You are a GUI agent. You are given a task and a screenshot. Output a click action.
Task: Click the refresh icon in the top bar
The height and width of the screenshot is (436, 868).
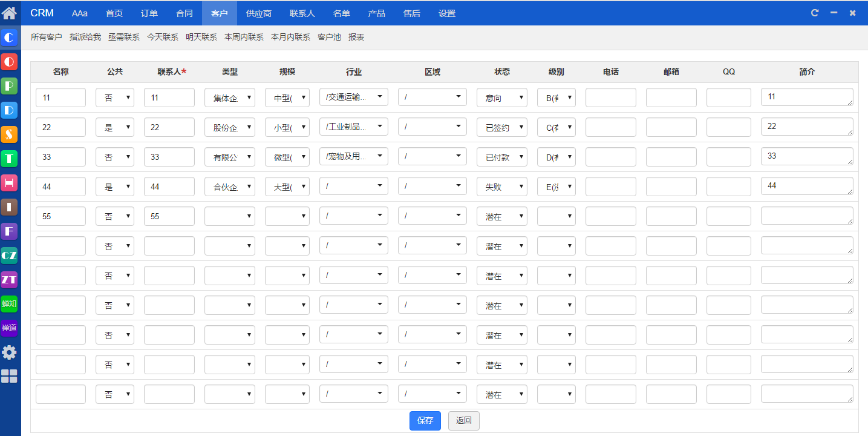click(815, 13)
